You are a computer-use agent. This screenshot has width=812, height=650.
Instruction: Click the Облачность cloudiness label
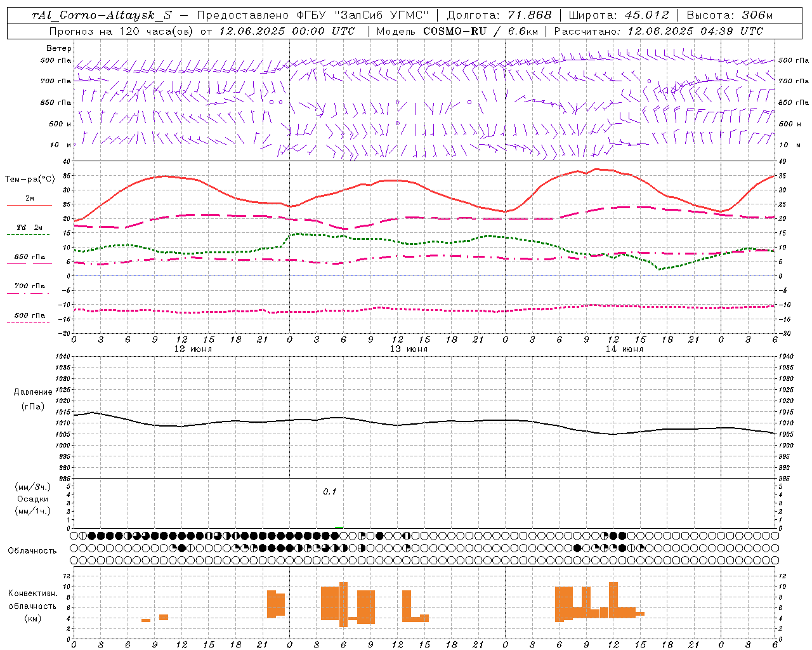click(32, 551)
